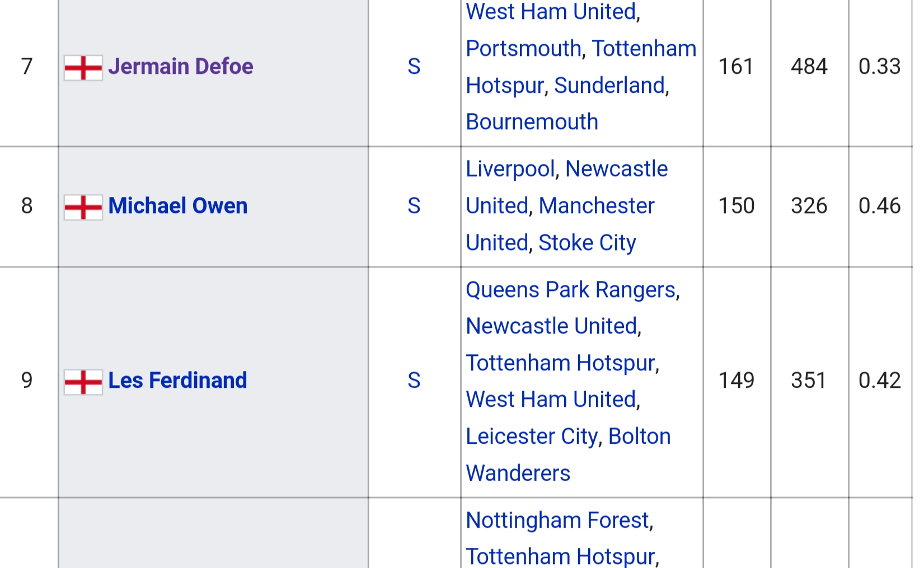Screen dimensions: 924x568
Task: Open the Bournemouth club link
Action: click(532, 121)
